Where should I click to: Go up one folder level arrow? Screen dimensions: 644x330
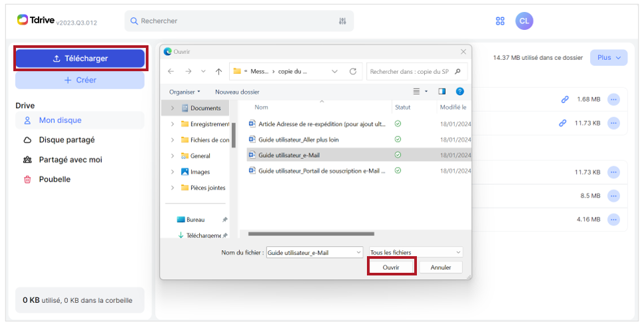coord(218,71)
